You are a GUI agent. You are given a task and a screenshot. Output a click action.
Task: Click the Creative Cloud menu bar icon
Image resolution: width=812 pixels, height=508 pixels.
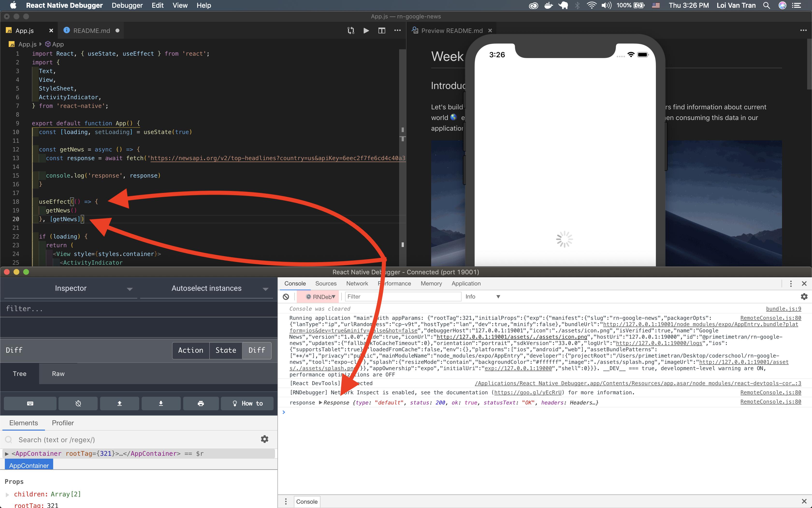point(534,5)
